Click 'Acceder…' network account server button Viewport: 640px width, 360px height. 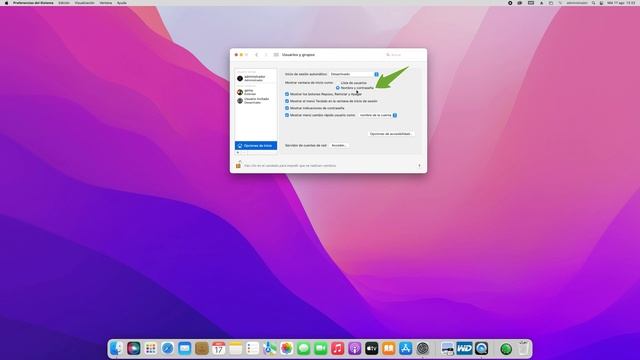339,145
